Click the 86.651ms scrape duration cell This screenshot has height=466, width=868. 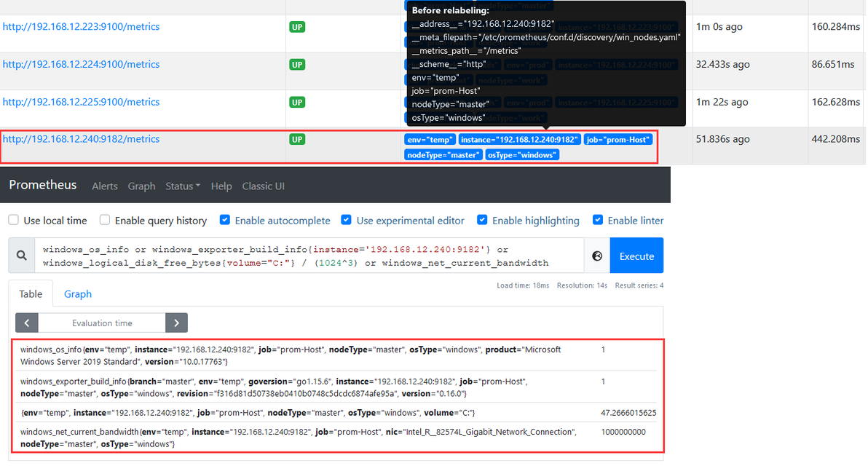click(833, 64)
